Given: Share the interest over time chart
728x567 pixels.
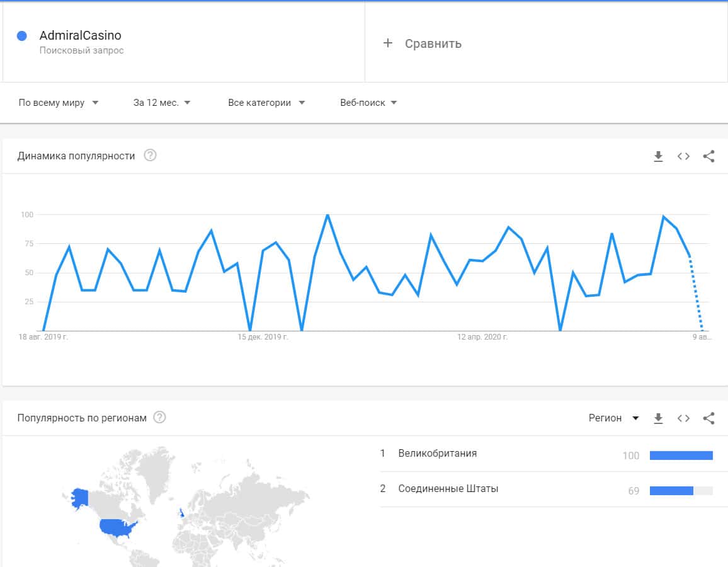Looking at the screenshot, I should 708,156.
